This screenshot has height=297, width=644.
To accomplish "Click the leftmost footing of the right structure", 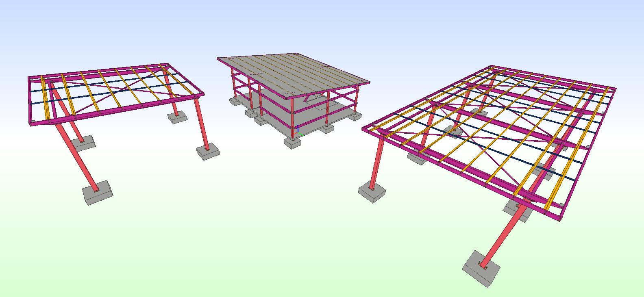I will click(372, 193).
